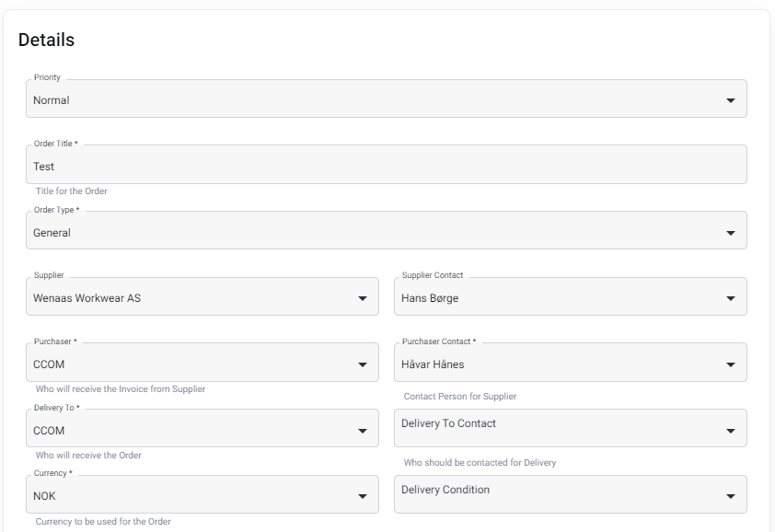
Task: Expand the Purchaser Contact dropdown arrow
Action: tap(730, 364)
